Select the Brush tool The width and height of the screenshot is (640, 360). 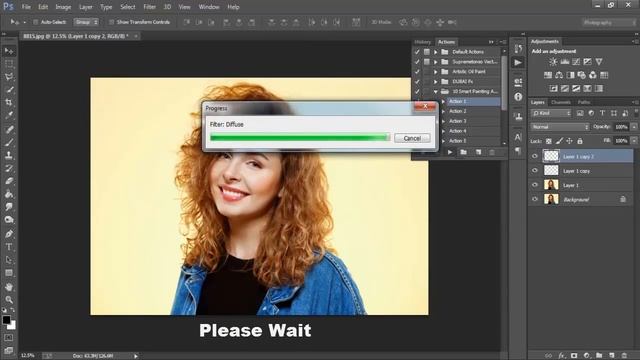pos(9,142)
